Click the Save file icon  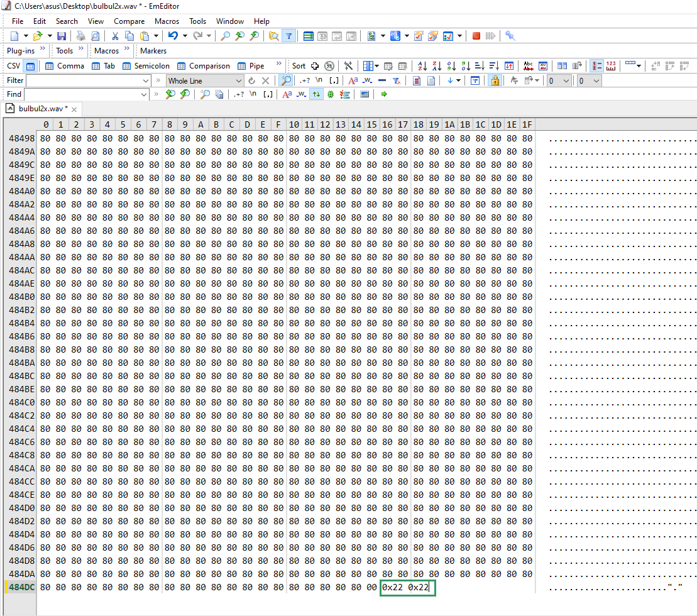pos(62,36)
